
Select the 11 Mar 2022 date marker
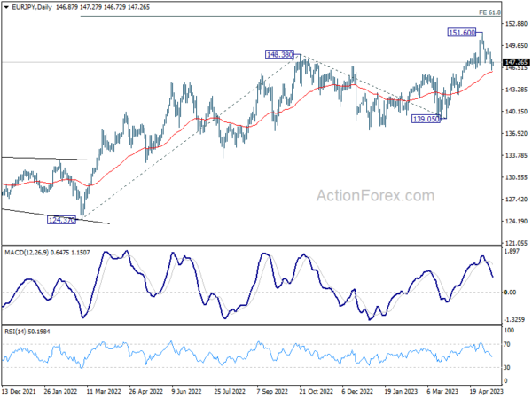tap(104, 391)
